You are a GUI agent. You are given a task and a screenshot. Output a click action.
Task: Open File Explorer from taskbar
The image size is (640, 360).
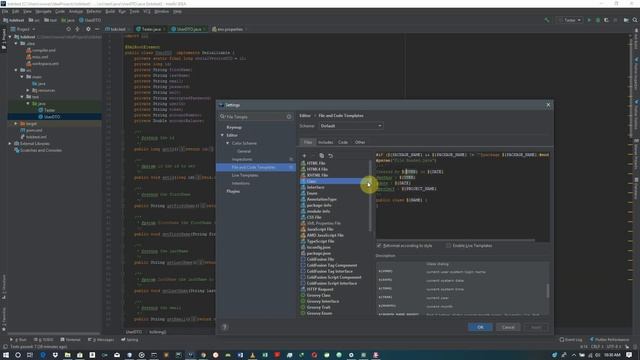[x=67, y=355]
